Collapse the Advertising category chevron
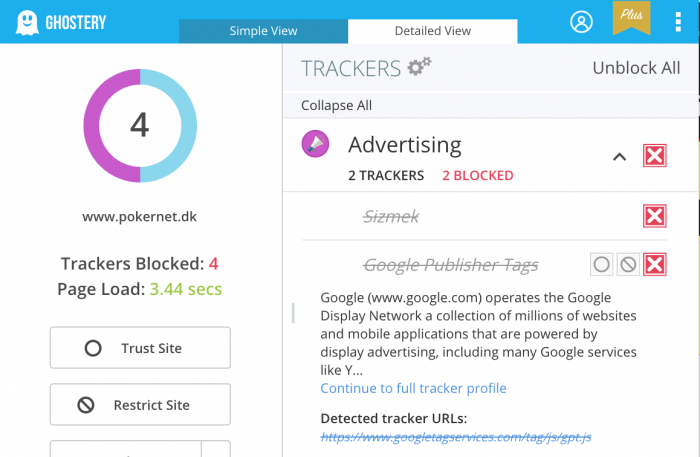 tap(619, 157)
